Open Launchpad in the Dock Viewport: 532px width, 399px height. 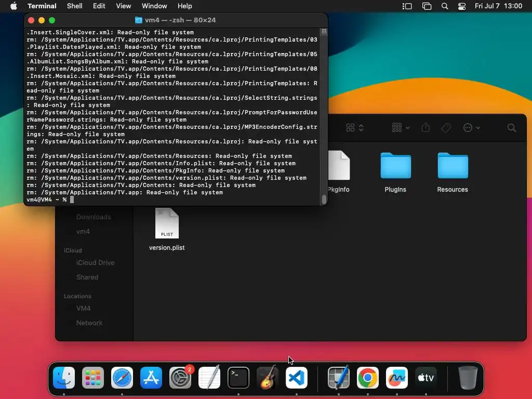93,378
